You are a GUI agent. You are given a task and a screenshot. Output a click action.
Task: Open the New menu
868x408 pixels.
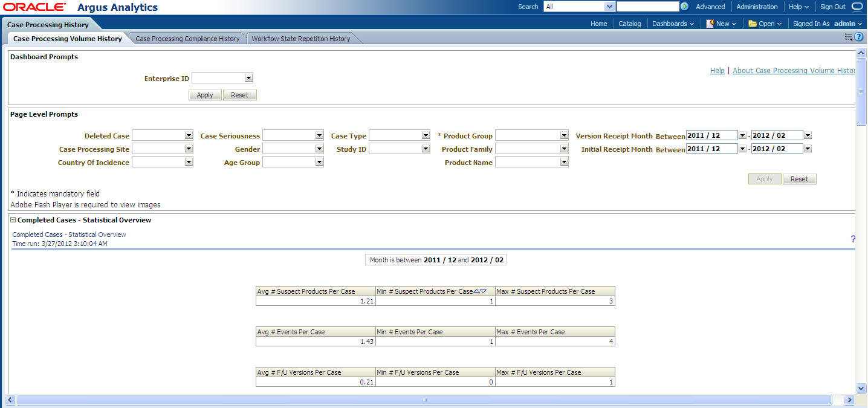pos(721,24)
